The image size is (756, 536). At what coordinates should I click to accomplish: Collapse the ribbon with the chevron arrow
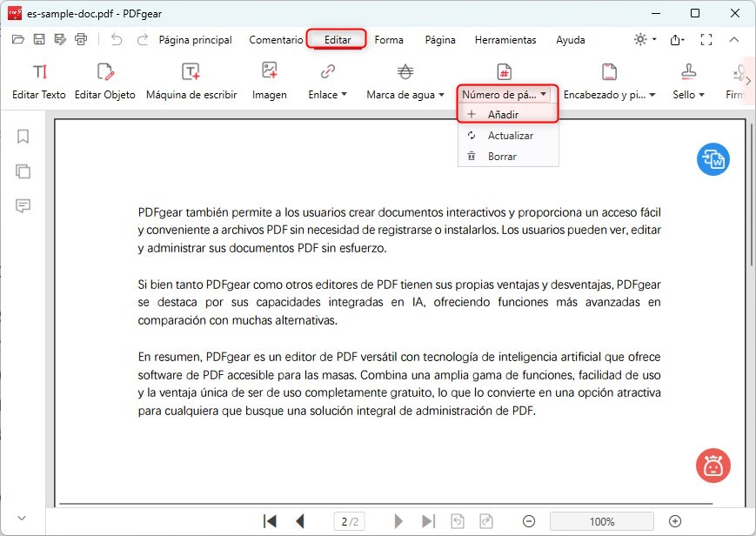tap(733, 39)
